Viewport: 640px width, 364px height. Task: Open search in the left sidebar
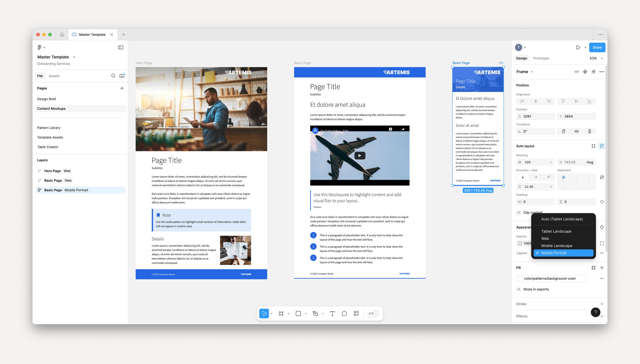coord(113,76)
